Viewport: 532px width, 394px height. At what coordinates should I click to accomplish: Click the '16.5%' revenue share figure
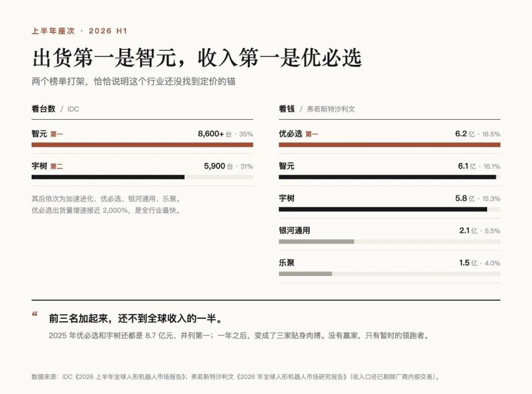tap(491, 134)
